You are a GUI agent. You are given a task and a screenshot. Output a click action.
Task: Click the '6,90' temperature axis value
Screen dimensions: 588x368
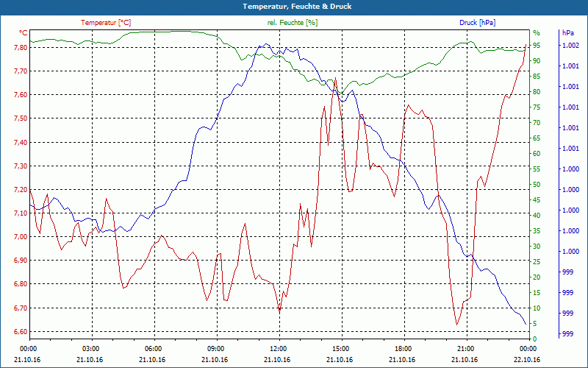21,261
